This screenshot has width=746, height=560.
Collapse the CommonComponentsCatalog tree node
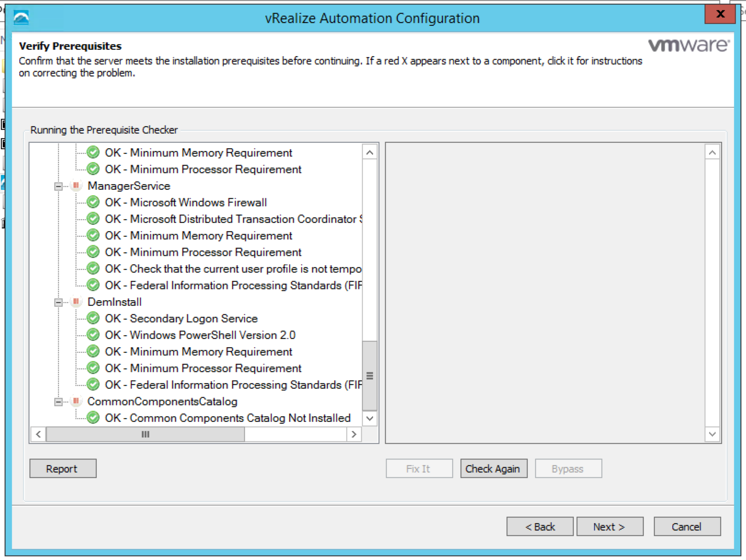58,402
